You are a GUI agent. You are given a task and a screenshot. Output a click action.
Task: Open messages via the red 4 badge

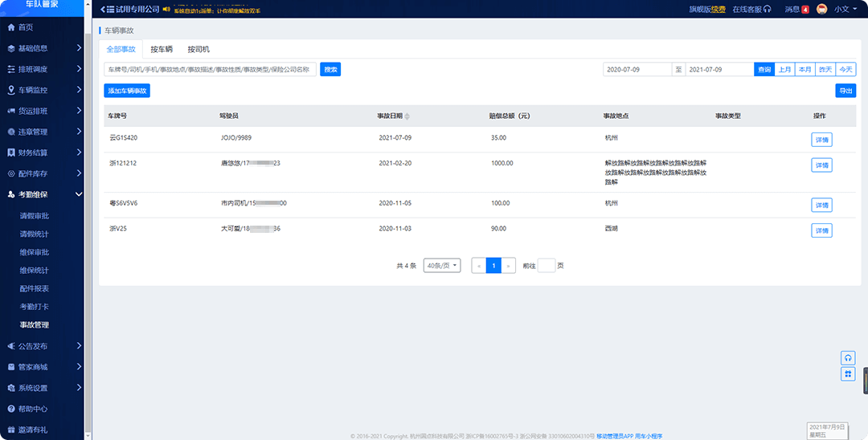[805, 10]
